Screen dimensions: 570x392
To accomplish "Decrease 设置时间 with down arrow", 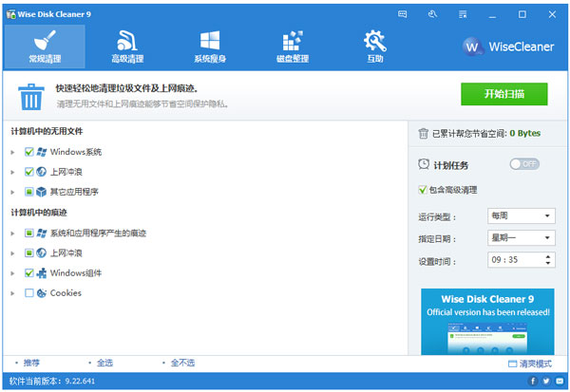I will pyautogui.click(x=548, y=263).
